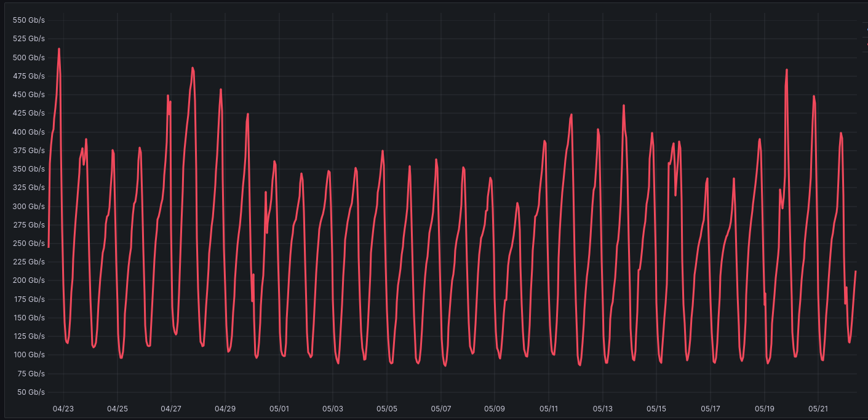Screen dimensions: 868x420
Task: Click the peak near 485 Gb/s after 04/27
Action: (x=193, y=68)
